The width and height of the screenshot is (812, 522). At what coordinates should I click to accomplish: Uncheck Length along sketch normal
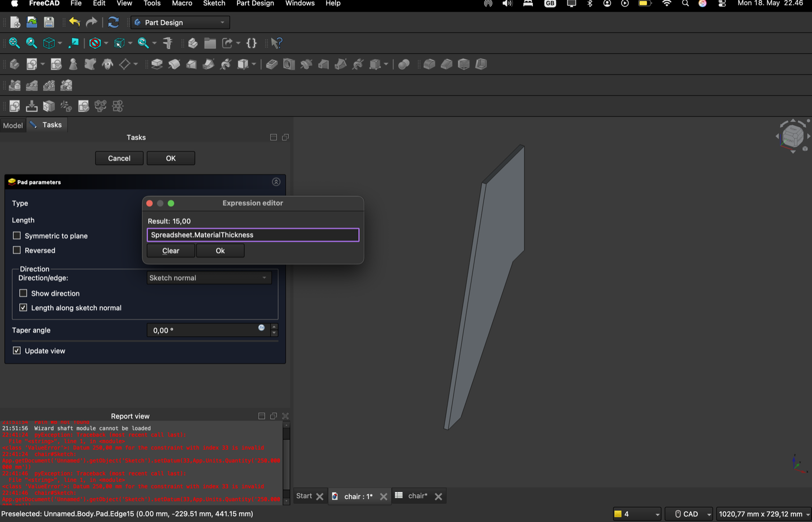[x=23, y=308]
